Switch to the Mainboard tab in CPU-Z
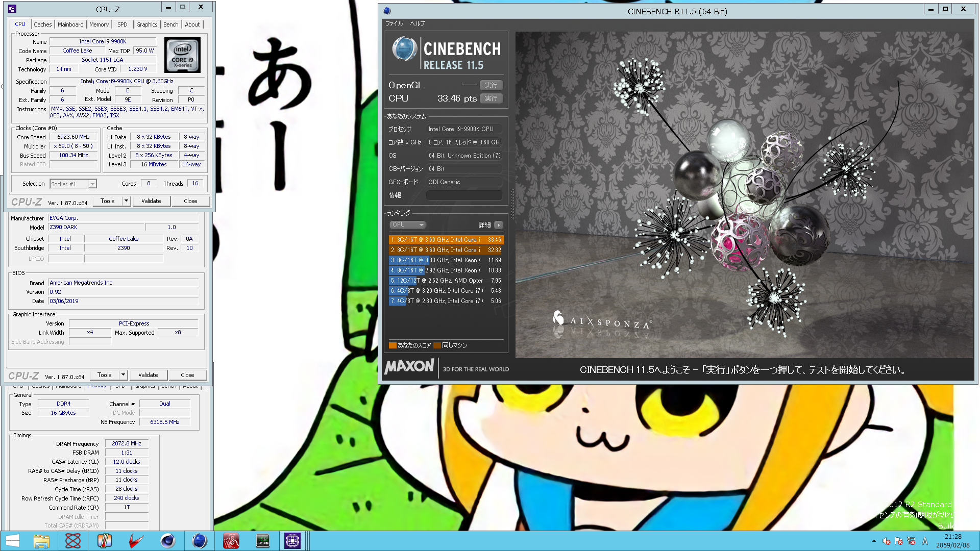Screen dimensions: 980x551 [70, 24]
